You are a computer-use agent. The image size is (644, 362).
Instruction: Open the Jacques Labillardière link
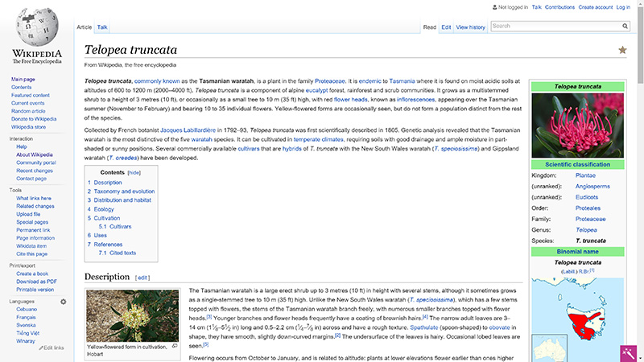pos(188,130)
